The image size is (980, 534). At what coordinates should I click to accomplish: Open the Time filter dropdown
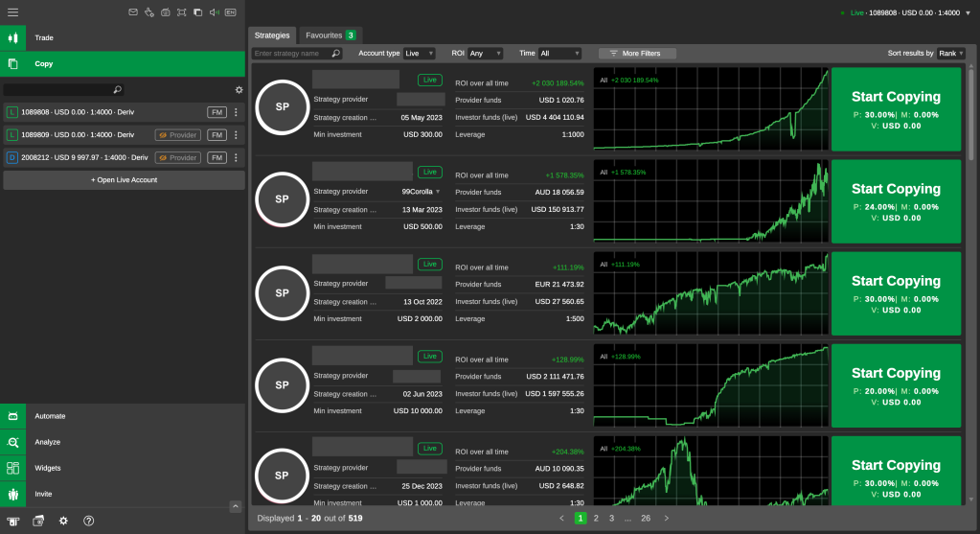(x=560, y=53)
